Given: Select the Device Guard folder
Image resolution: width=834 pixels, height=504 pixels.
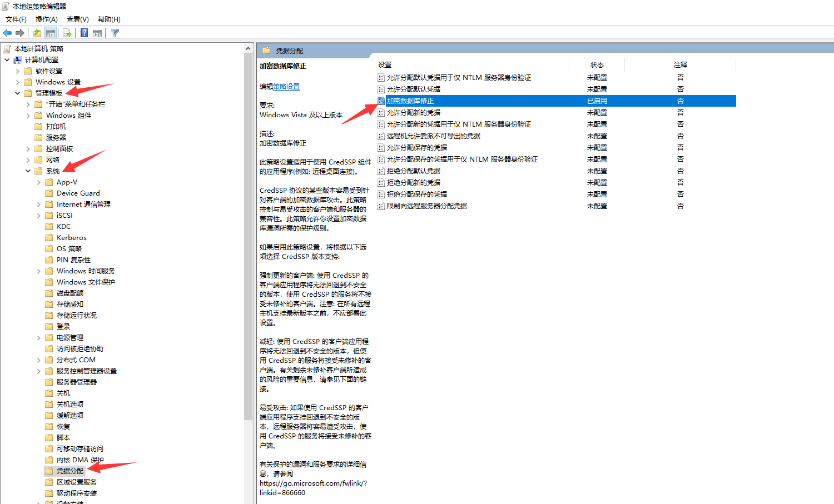Looking at the screenshot, I should pyautogui.click(x=78, y=193).
